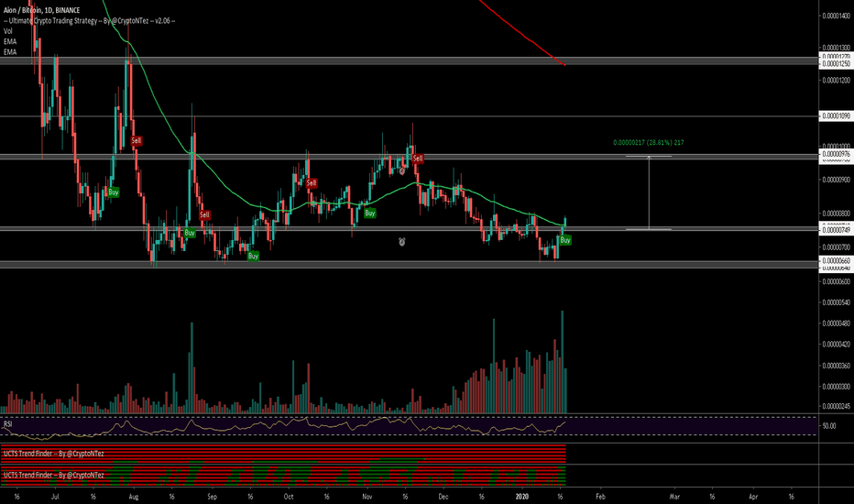Click the alarm icon beside the November Sell marker

tap(402, 171)
